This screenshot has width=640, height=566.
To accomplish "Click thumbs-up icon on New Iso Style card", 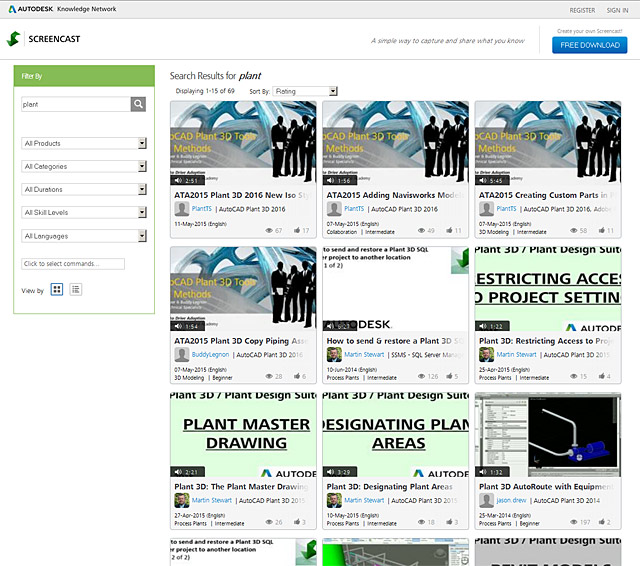I will tap(297, 230).
